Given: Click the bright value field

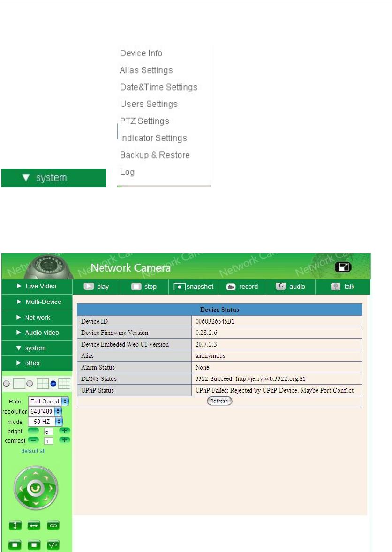Looking at the screenshot, I should pyautogui.click(x=48, y=431).
